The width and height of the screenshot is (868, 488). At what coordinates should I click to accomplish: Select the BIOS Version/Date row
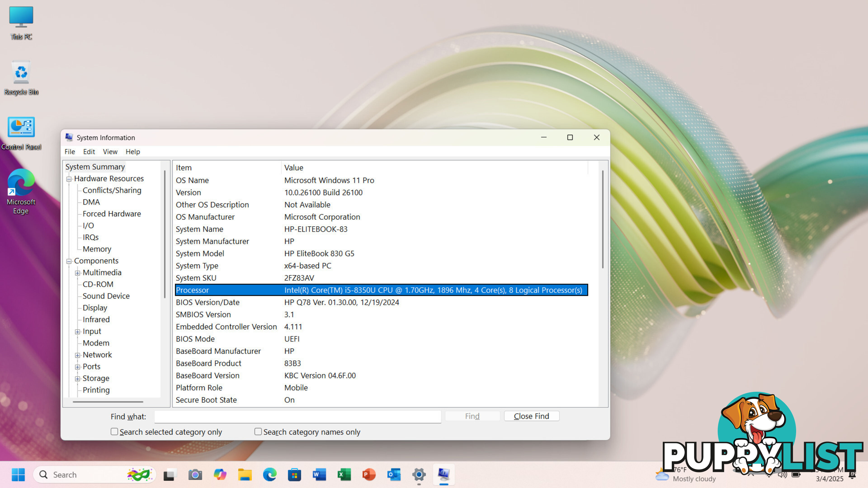(x=381, y=303)
